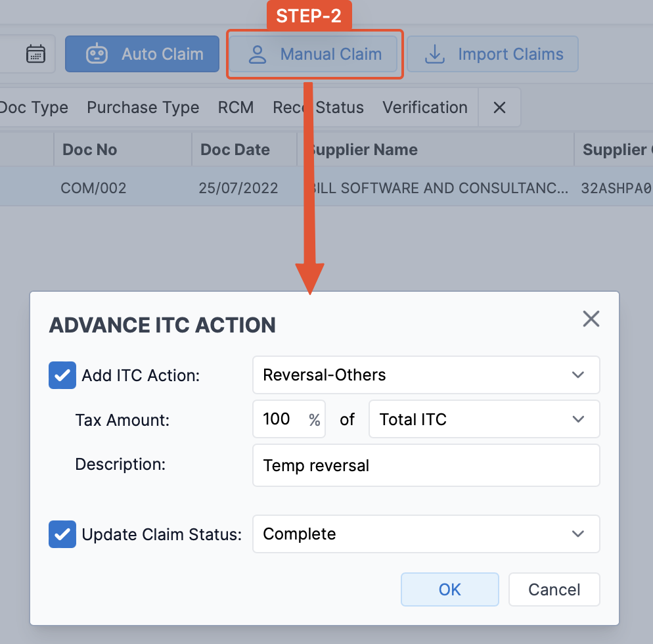Screen dimensions: 653x644
Task: Click the Auto Claim robot icon
Action: pos(97,54)
